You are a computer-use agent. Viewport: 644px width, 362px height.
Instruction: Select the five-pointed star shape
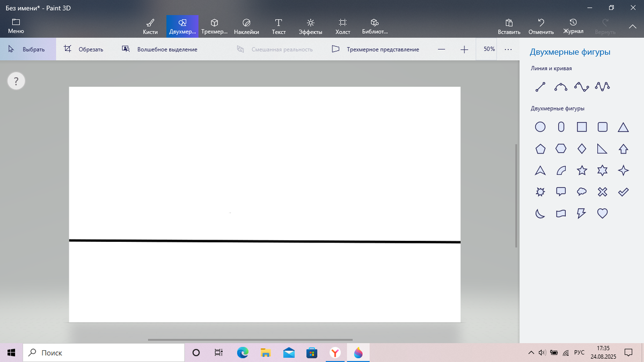click(x=582, y=171)
